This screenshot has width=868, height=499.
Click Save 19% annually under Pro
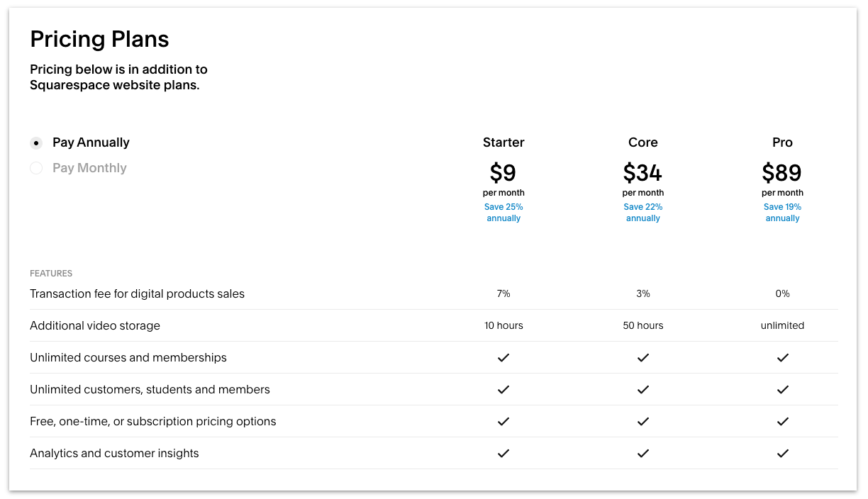782,212
